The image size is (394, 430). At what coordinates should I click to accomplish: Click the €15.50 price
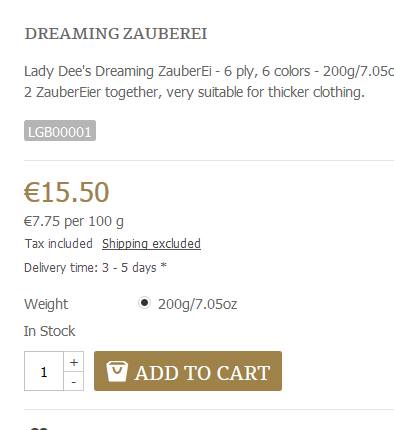pyautogui.click(x=67, y=192)
